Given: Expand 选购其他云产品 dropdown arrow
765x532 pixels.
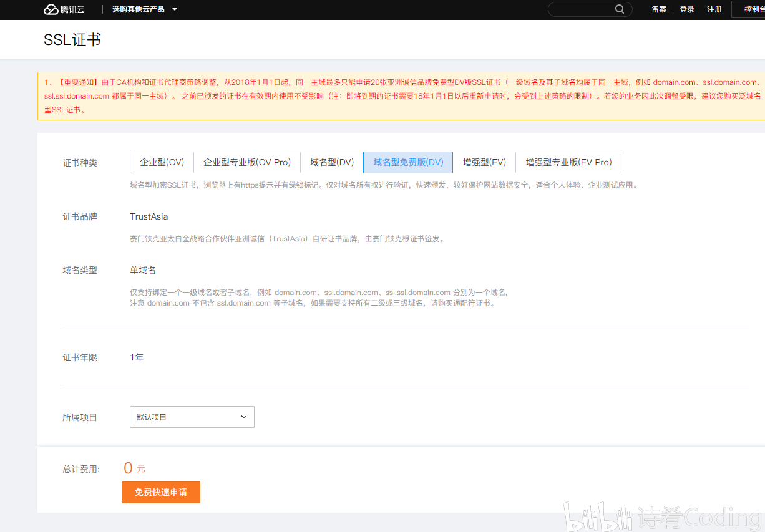Looking at the screenshot, I should tap(175, 9).
